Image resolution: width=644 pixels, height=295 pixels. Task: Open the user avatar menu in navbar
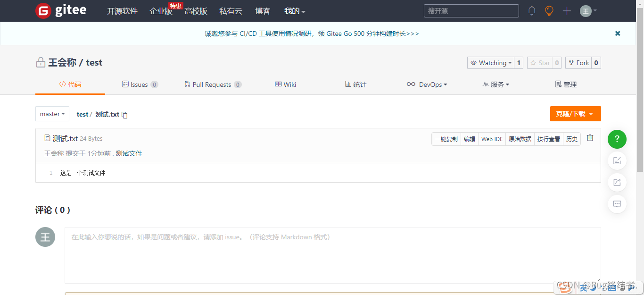[588, 11]
